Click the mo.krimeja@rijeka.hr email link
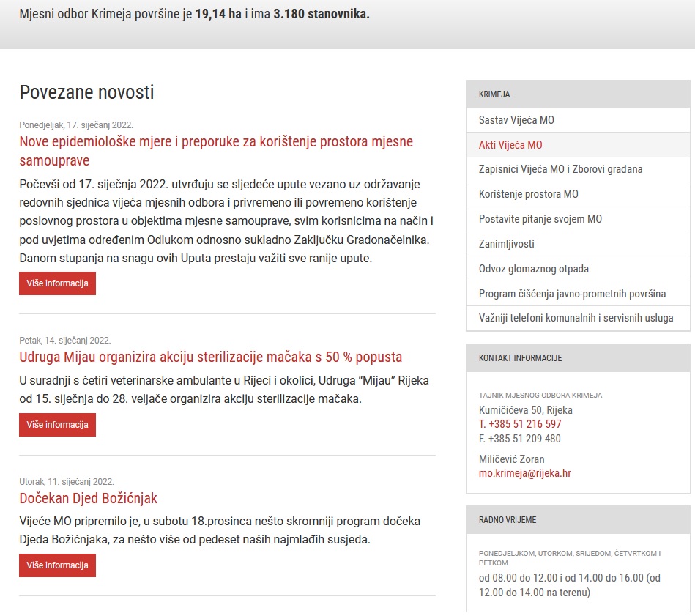695x616 pixels. [x=524, y=473]
